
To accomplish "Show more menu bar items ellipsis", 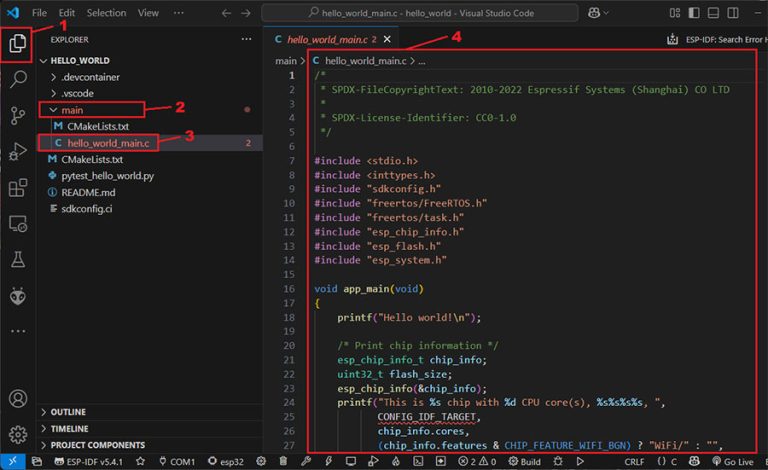I will click(x=179, y=13).
